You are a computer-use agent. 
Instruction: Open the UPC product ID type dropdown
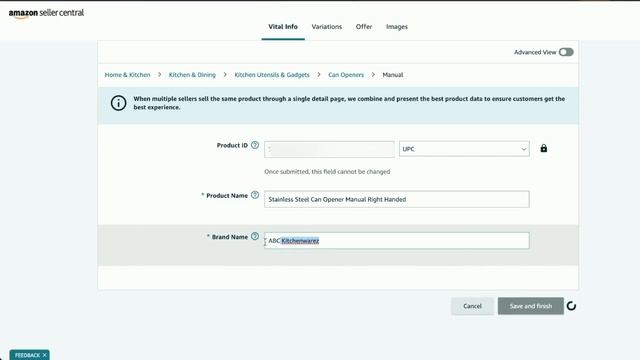pos(464,149)
